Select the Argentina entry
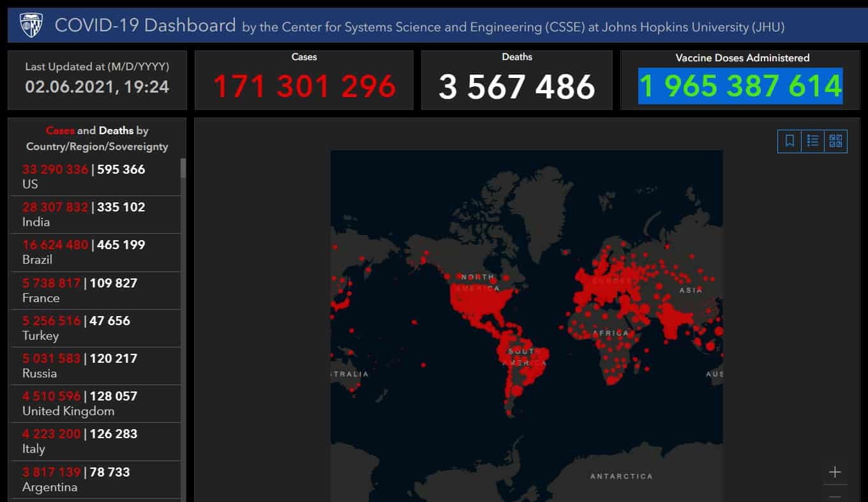The height and width of the screenshot is (502, 868). (96, 480)
